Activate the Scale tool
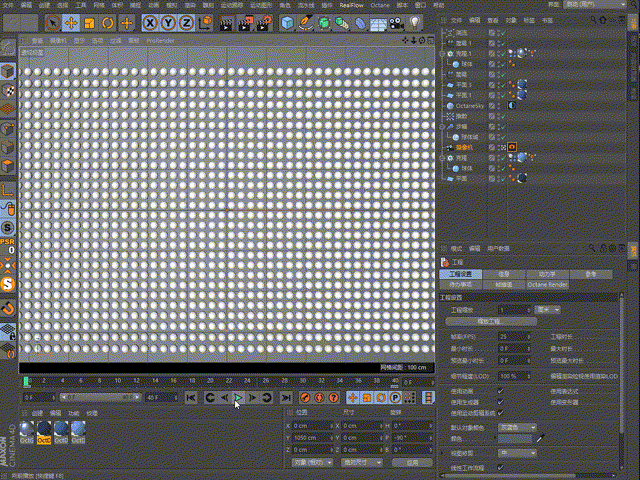The height and width of the screenshot is (480, 640). [89, 23]
